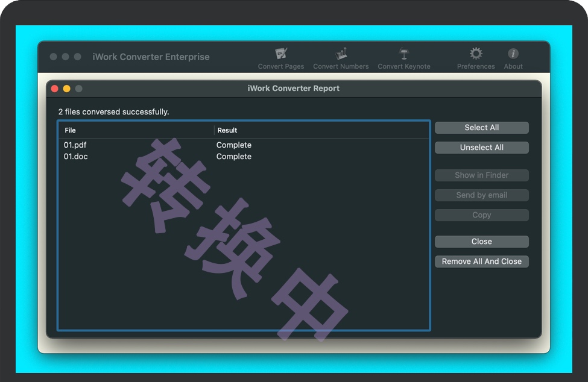Image resolution: width=588 pixels, height=382 pixels.
Task: Click the Convert Keynote toolbar icon
Action: pyautogui.click(x=404, y=54)
